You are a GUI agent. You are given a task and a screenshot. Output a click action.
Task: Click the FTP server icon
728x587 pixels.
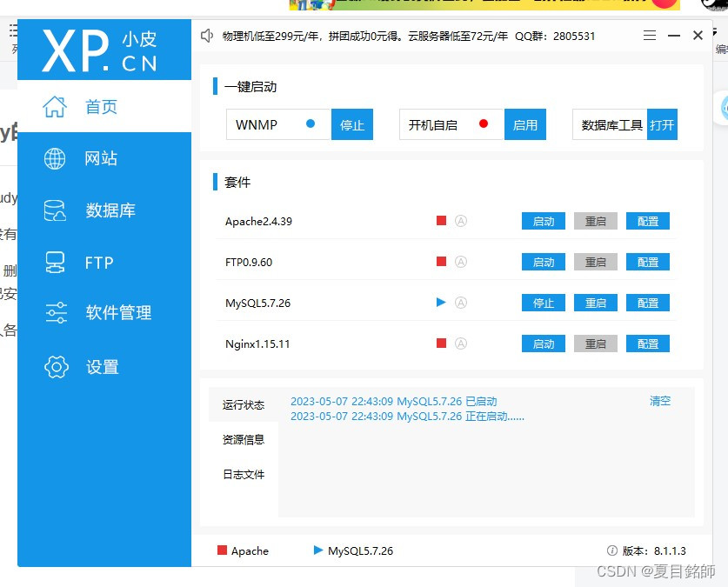(55, 263)
